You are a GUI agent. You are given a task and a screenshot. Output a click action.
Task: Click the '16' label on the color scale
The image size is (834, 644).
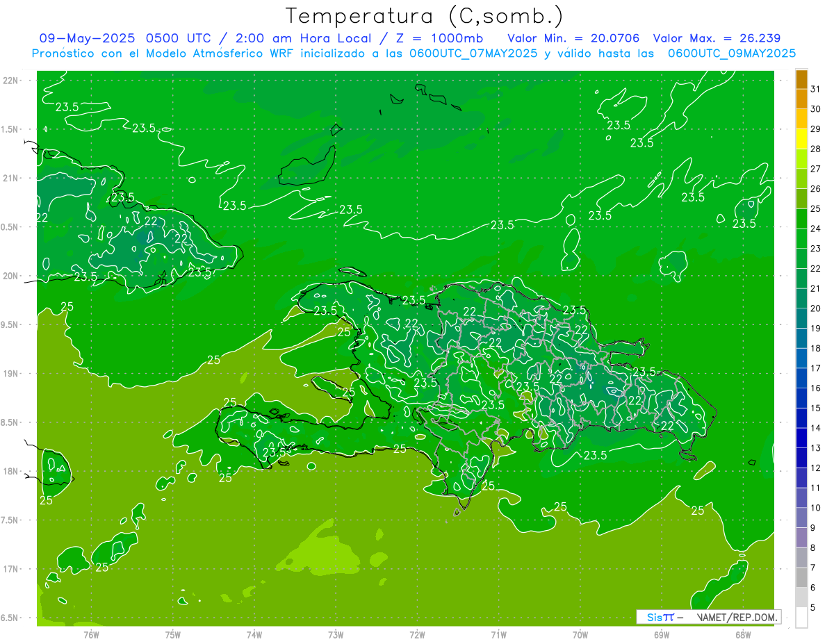tap(815, 388)
